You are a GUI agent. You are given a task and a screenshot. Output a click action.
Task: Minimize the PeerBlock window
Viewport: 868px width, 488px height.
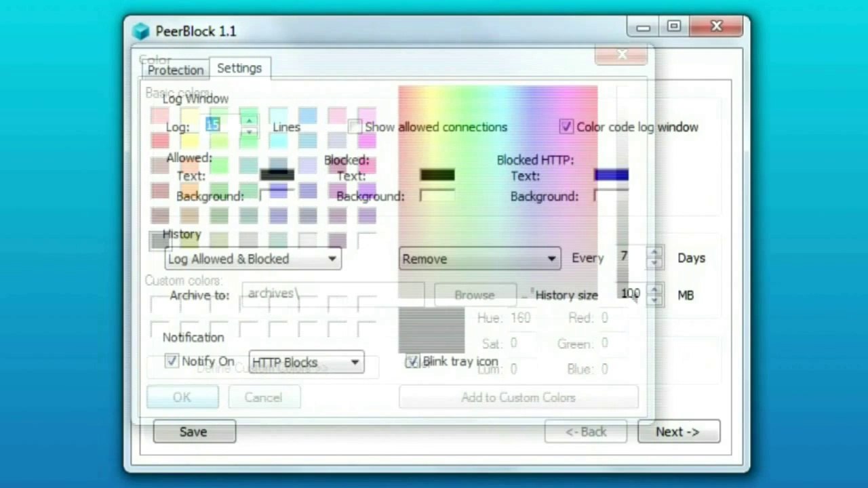(643, 26)
